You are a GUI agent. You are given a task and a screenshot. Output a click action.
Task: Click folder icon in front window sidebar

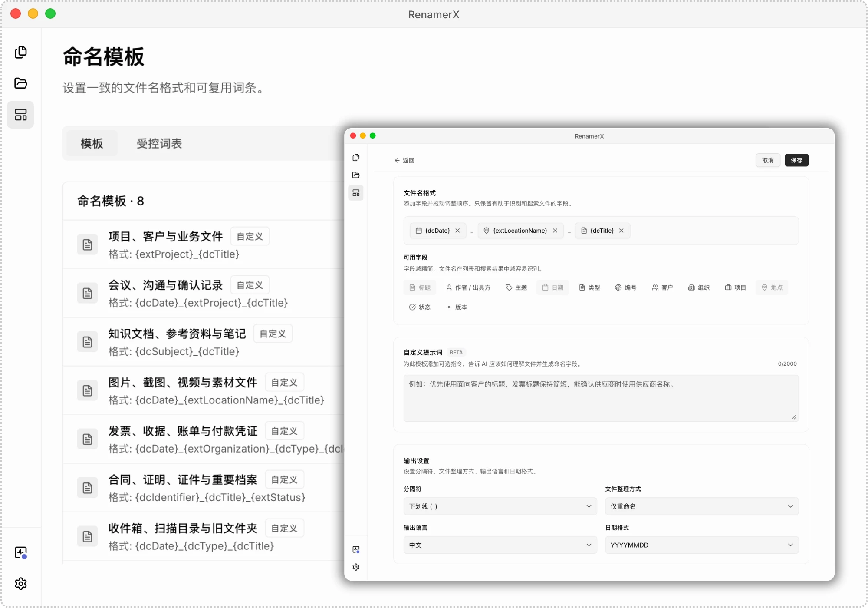[356, 175]
